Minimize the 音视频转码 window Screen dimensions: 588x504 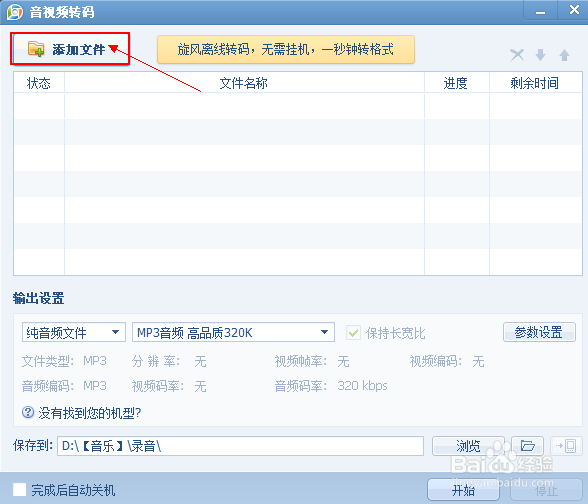[540, 10]
